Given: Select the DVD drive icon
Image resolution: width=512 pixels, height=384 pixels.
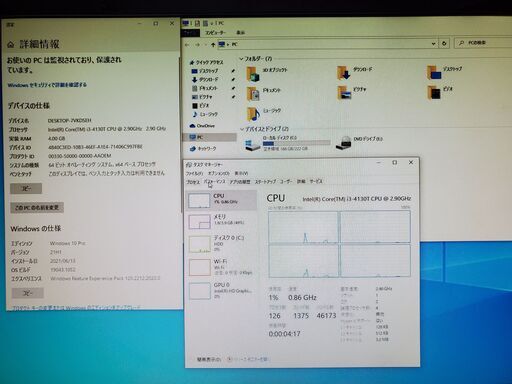Looking at the screenshot, I should tap(344, 143).
